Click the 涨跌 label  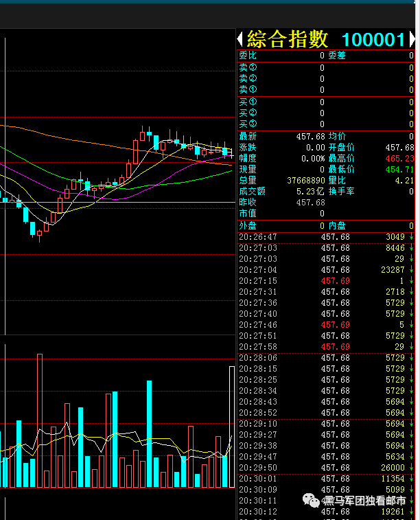(x=248, y=147)
